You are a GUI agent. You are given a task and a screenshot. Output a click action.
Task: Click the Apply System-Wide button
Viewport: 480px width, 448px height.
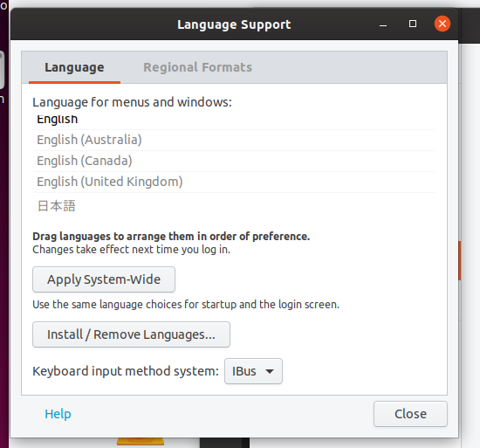pos(104,279)
